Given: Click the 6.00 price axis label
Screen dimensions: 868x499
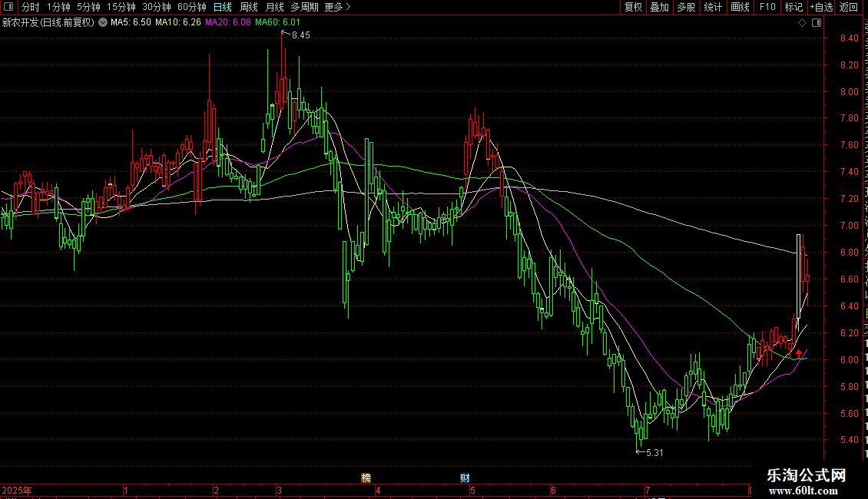Looking at the screenshot, I should 849,359.
